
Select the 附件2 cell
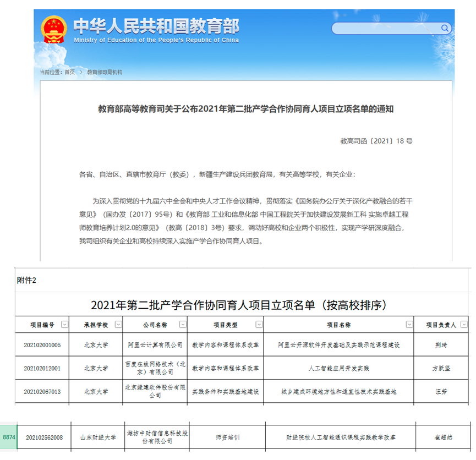click(x=26, y=280)
